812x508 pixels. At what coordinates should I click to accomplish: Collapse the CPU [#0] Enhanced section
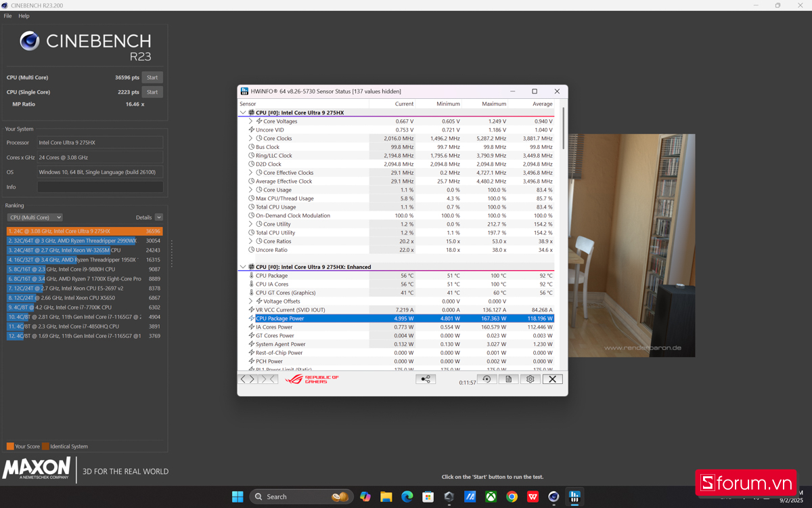243,267
